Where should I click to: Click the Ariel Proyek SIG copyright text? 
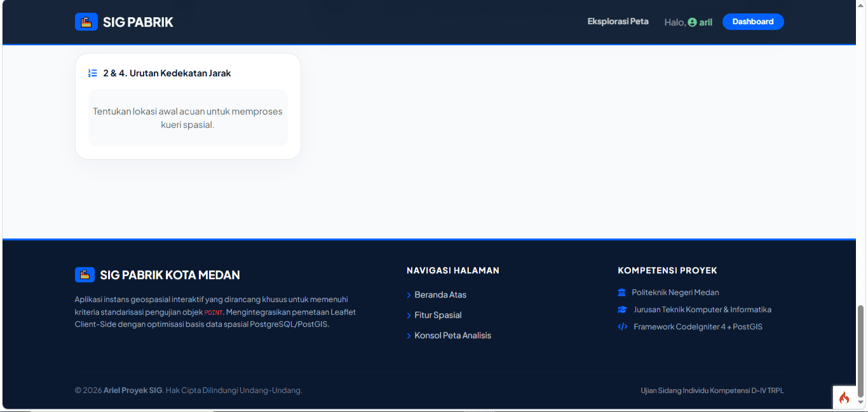coord(133,390)
